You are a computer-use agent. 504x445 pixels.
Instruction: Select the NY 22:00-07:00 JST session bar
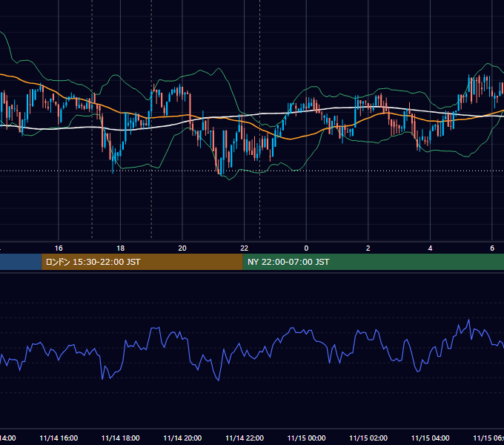click(x=373, y=262)
